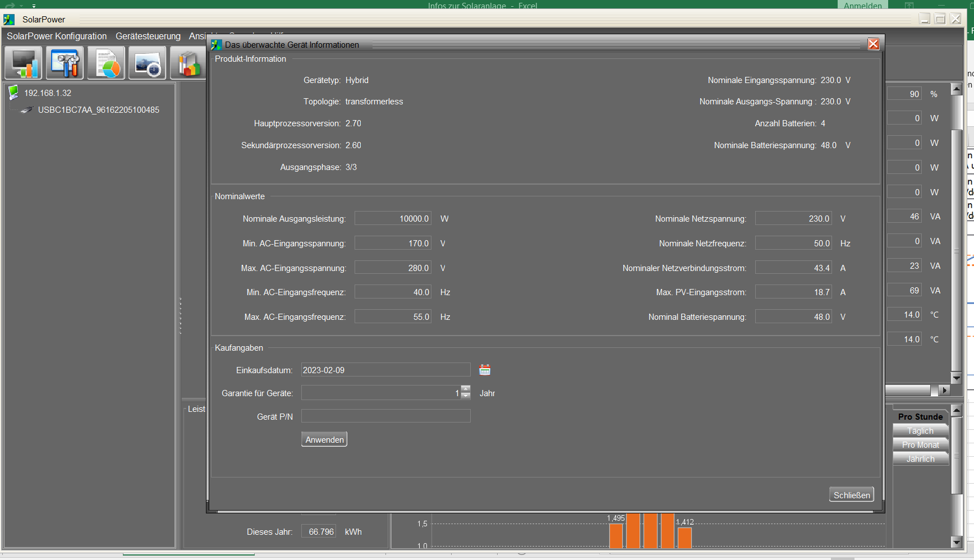Open the Gerätesteuerung menu

[148, 36]
